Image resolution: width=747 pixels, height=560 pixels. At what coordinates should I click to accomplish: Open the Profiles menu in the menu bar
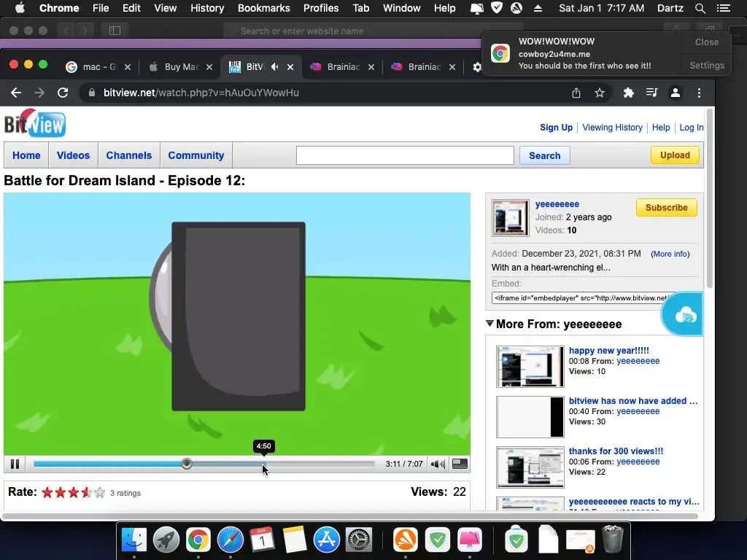click(321, 8)
